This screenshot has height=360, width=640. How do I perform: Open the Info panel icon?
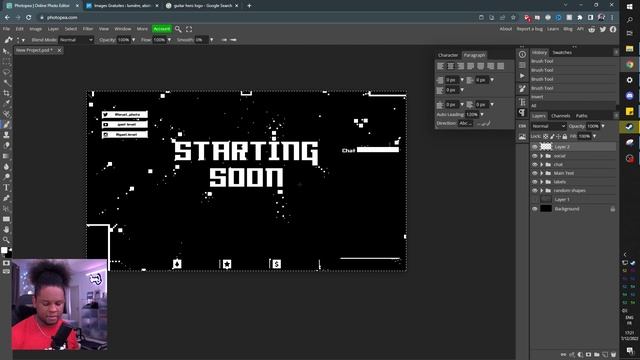click(x=522, y=54)
